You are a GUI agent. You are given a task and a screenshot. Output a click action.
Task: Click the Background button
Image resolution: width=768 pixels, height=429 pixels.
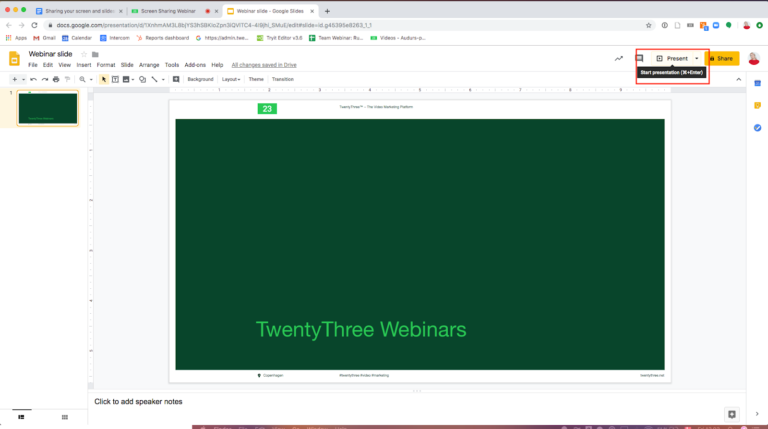[x=200, y=79]
